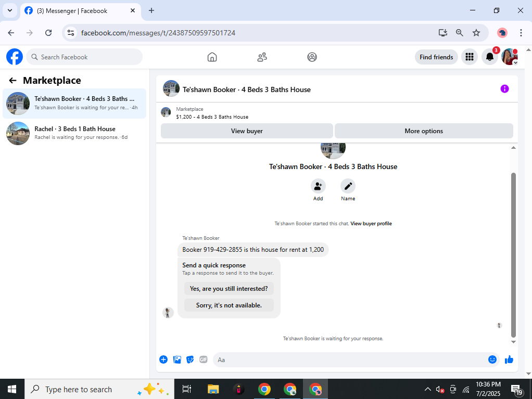The image size is (532, 399).
Task: Go to Facebook Home feed icon
Action: tap(212, 57)
